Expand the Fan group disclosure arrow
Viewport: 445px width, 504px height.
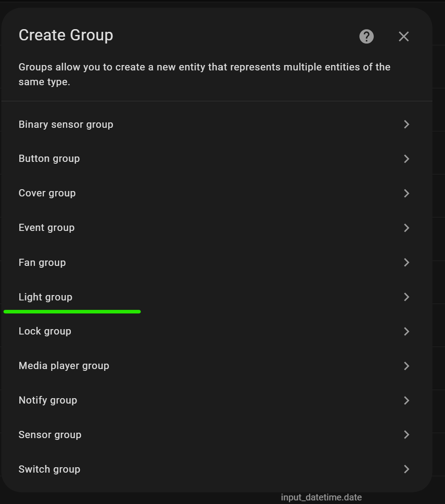click(406, 262)
